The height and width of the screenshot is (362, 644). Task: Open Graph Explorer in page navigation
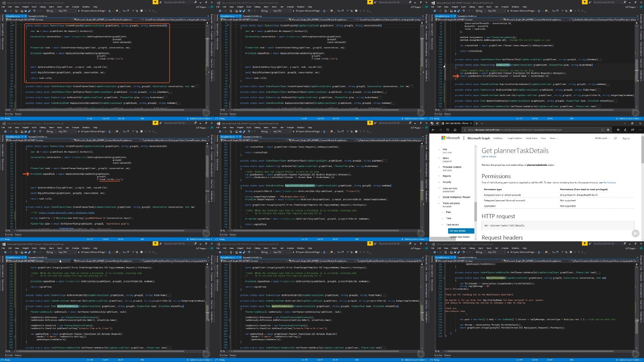tap(515, 138)
